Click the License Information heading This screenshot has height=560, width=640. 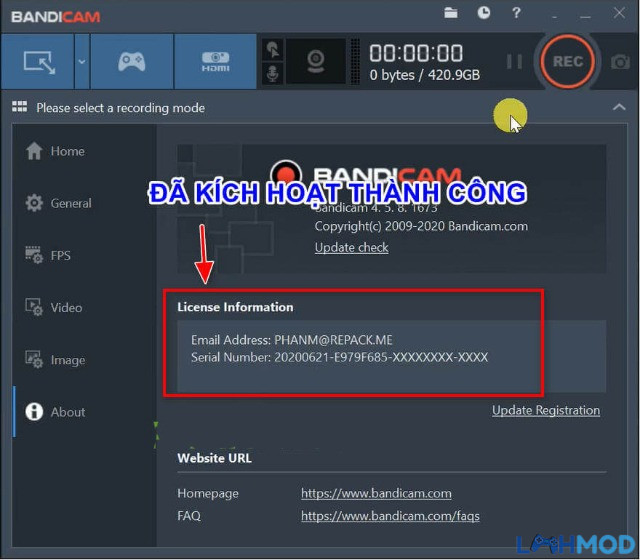pos(235,307)
